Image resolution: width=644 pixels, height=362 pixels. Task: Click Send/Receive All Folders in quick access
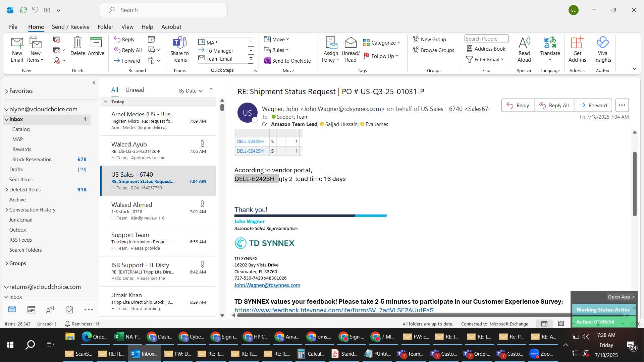pyautogui.click(x=23, y=10)
